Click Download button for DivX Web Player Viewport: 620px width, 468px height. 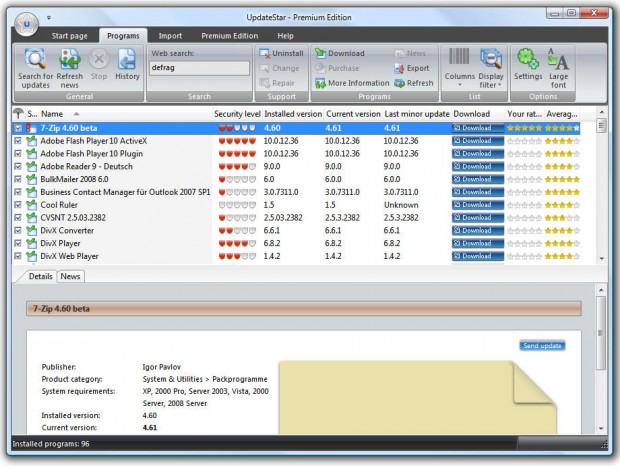pyautogui.click(x=478, y=256)
